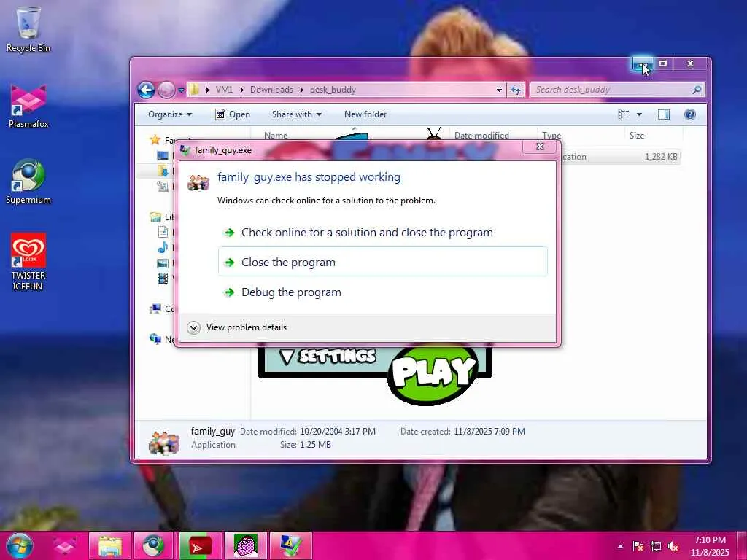Image resolution: width=747 pixels, height=560 pixels.
Task: Click the VM1 breadcrumb in address bar
Action: coord(224,90)
